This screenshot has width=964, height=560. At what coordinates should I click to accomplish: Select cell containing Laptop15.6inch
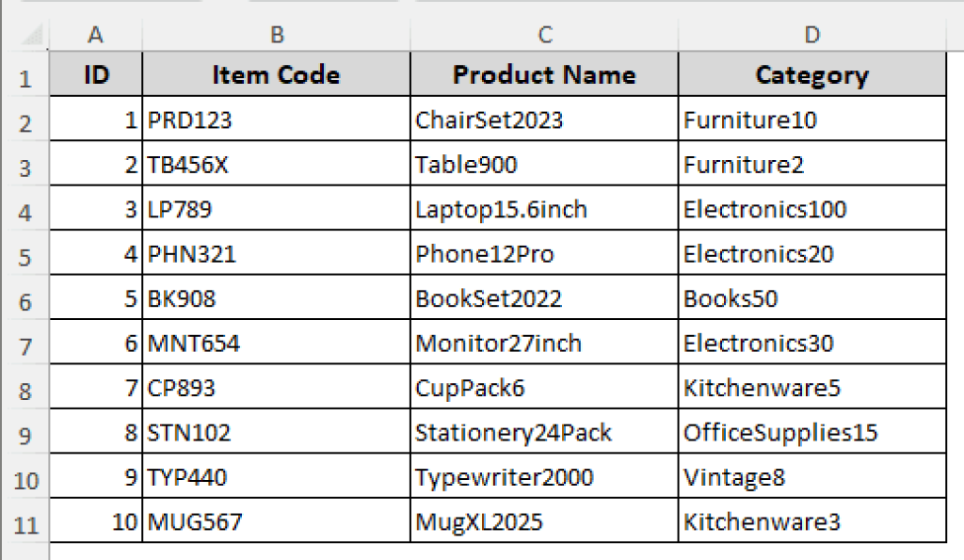point(544,210)
